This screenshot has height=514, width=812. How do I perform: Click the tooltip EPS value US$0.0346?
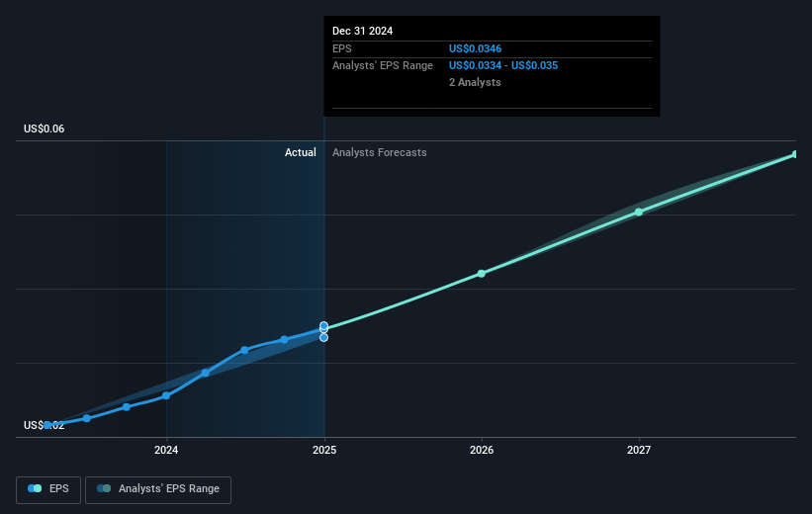point(475,48)
